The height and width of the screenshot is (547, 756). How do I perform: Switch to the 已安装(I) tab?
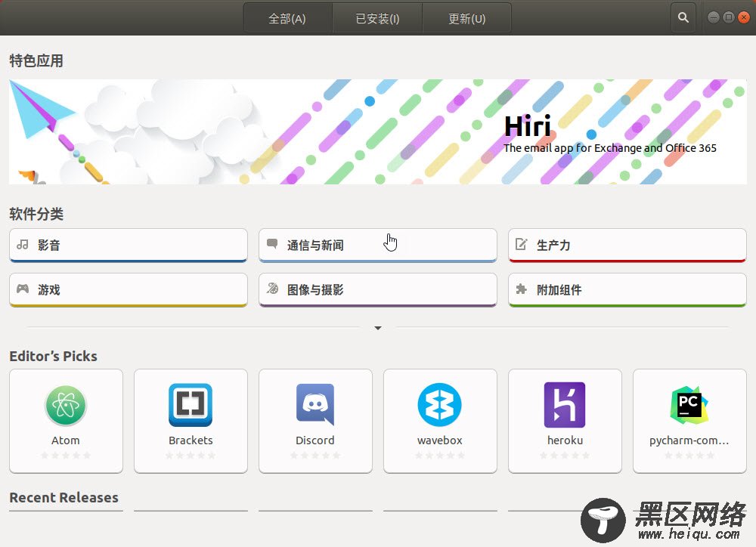pos(377,18)
